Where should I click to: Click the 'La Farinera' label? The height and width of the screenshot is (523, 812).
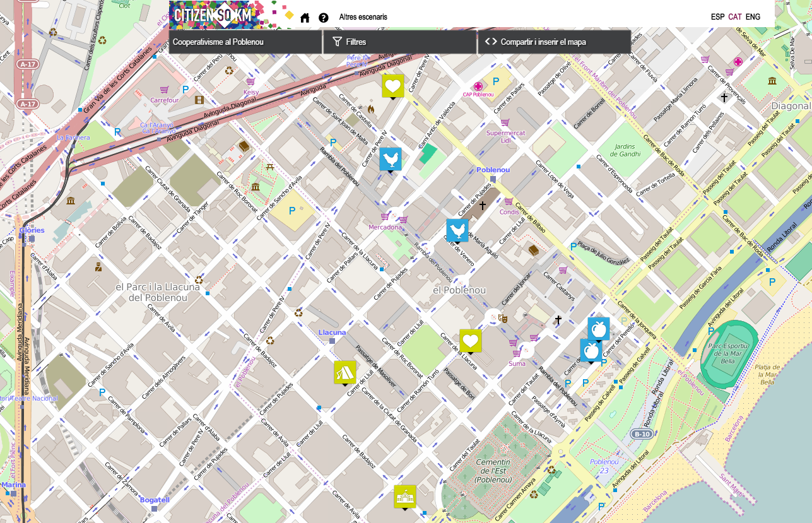click(73, 137)
